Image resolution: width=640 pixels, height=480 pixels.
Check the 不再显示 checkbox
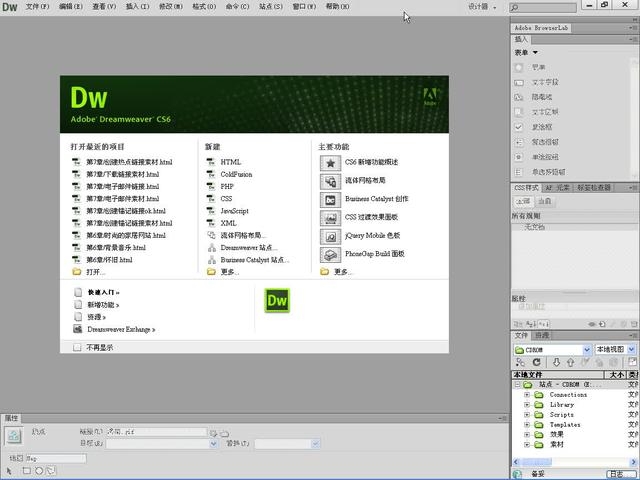77,347
